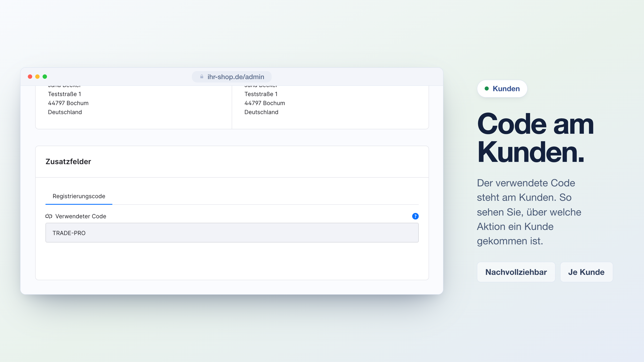Click the Kunden badge

click(502, 89)
